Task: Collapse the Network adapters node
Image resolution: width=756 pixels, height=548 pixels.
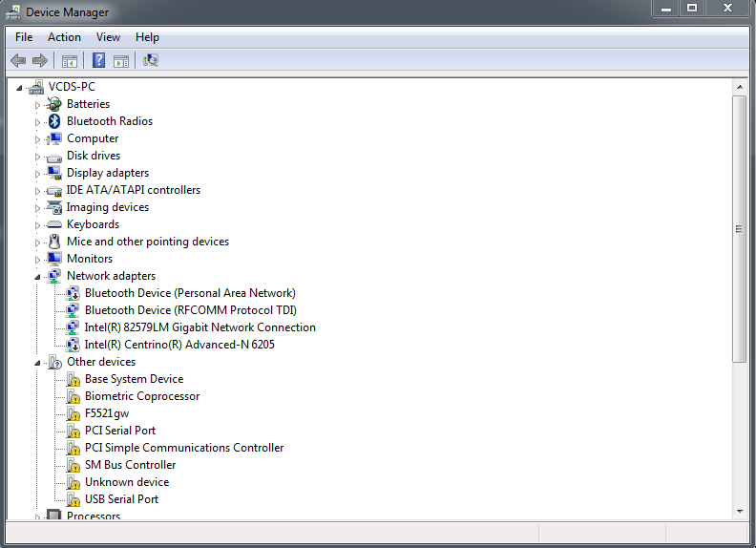Action: [x=37, y=277]
